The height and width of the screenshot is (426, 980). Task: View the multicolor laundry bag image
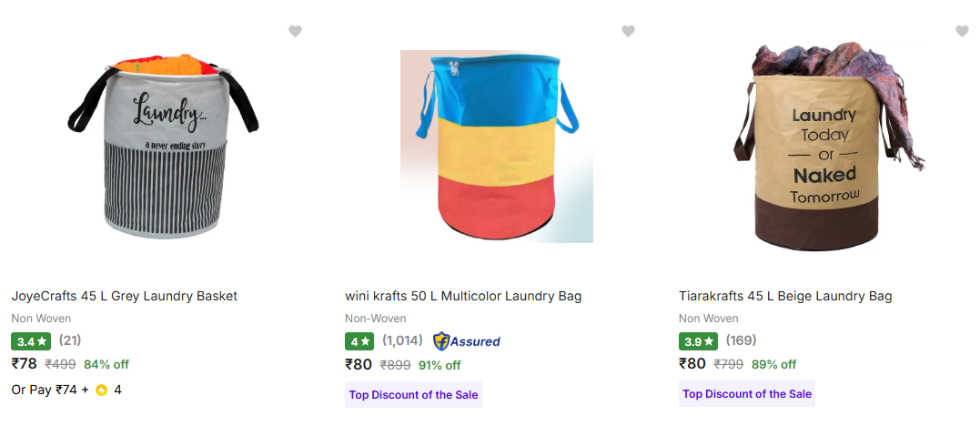tap(497, 147)
